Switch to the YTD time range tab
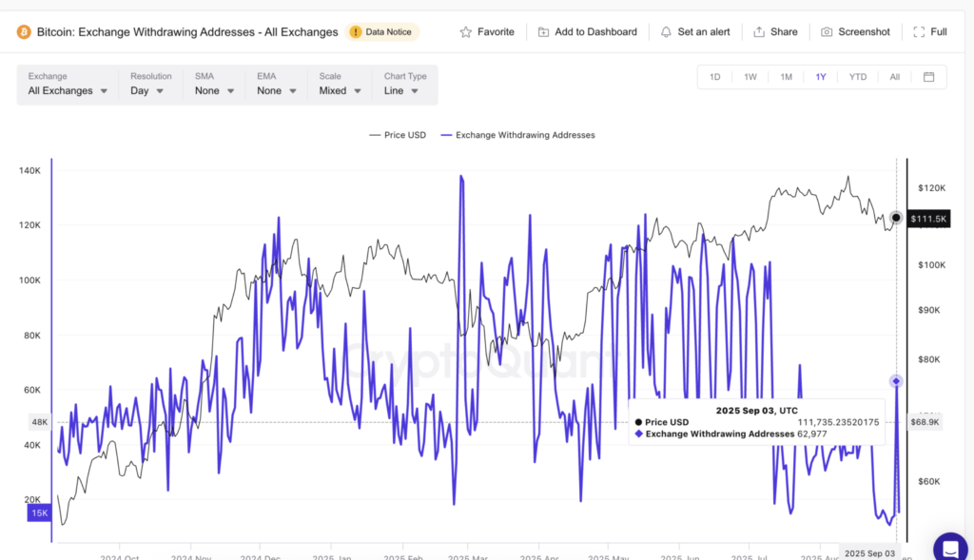This screenshot has width=974, height=560. 857,76
